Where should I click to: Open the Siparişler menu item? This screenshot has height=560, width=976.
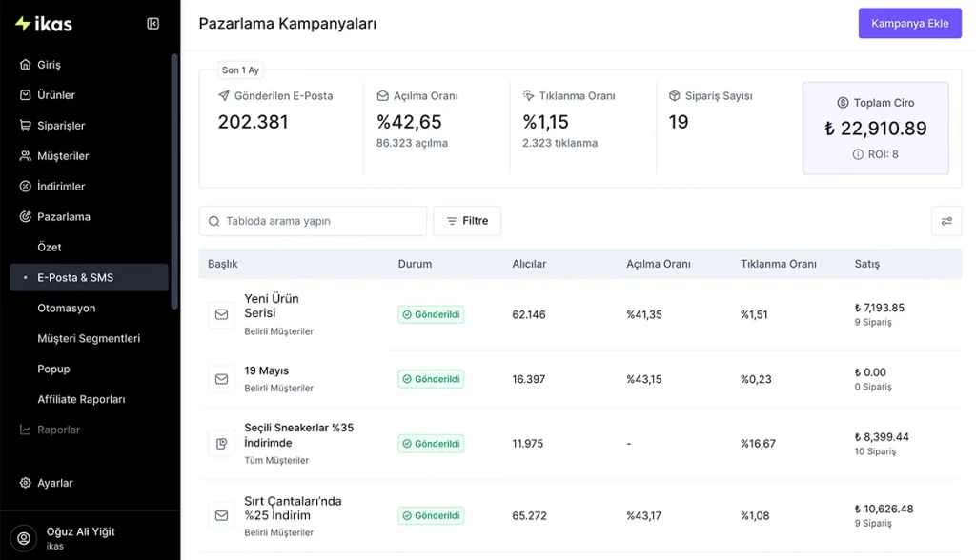(x=61, y=126)
